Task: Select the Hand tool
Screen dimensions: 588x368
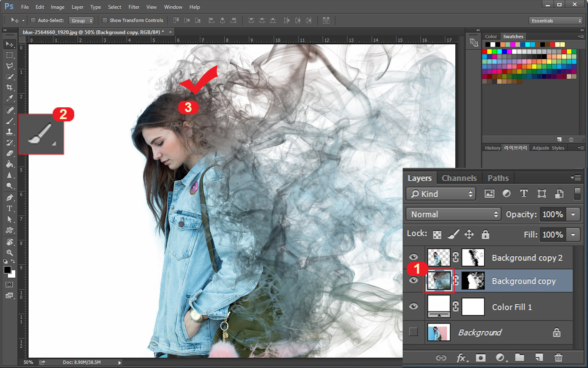Action: coord(10,242)
